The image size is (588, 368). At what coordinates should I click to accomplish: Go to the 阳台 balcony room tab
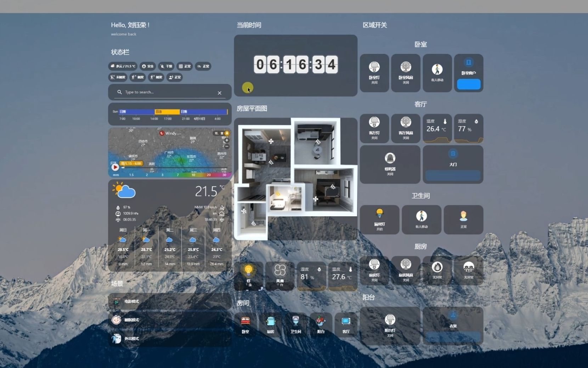pos(321,325)
